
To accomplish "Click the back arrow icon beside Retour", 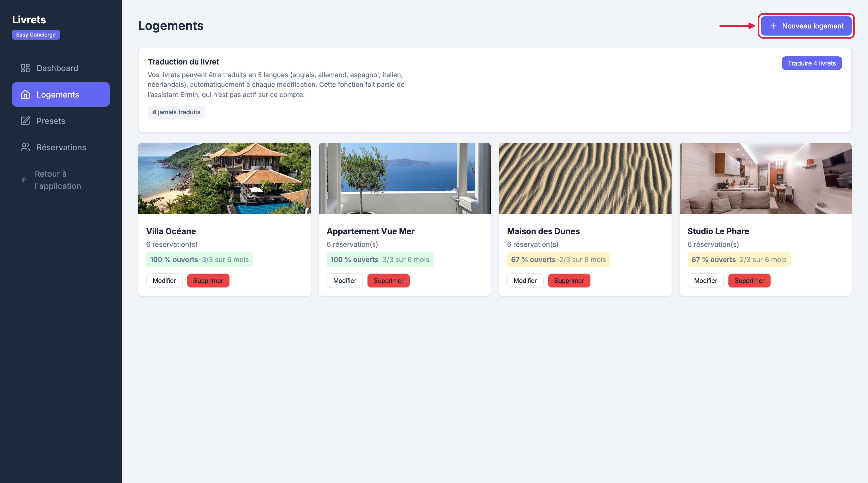I will (24, 180).
